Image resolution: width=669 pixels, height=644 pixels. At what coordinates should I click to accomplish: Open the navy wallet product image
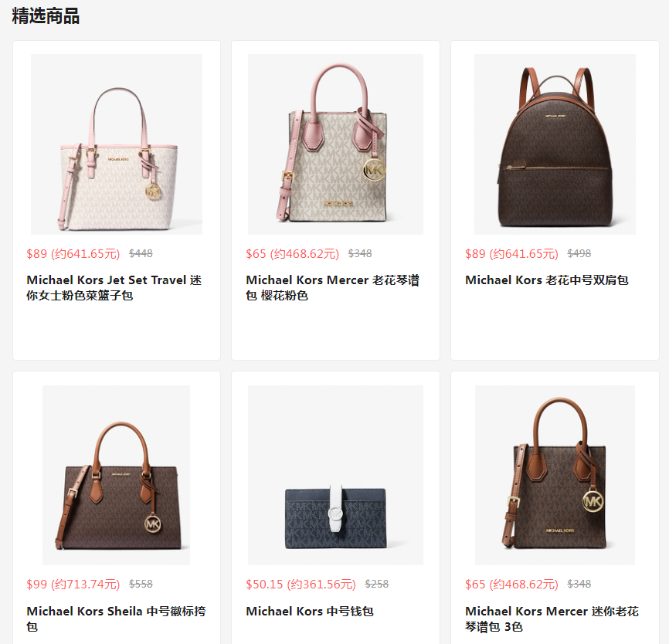point(335,475)
